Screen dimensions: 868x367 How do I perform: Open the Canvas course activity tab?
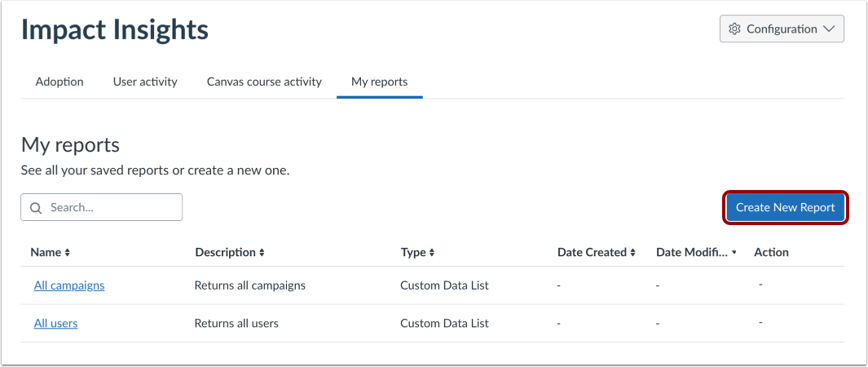pyautogui.click(x=264, y=82)
